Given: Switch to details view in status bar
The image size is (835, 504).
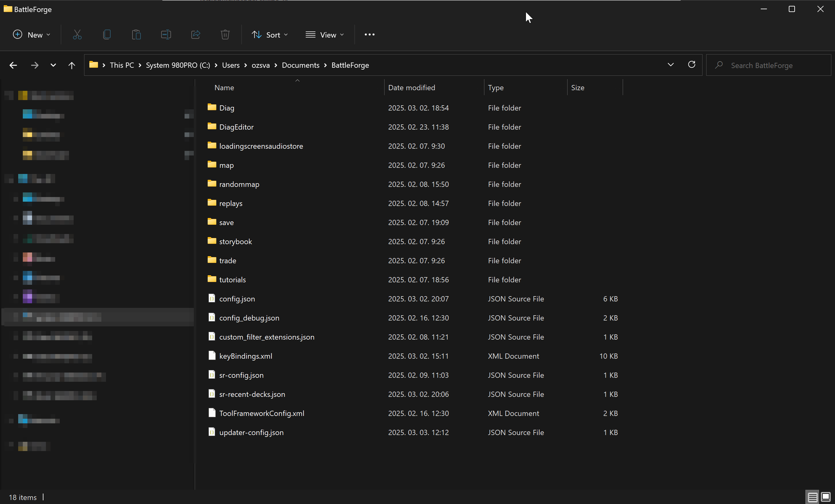Looking at the screenshot, I should [x=812, y=497].
